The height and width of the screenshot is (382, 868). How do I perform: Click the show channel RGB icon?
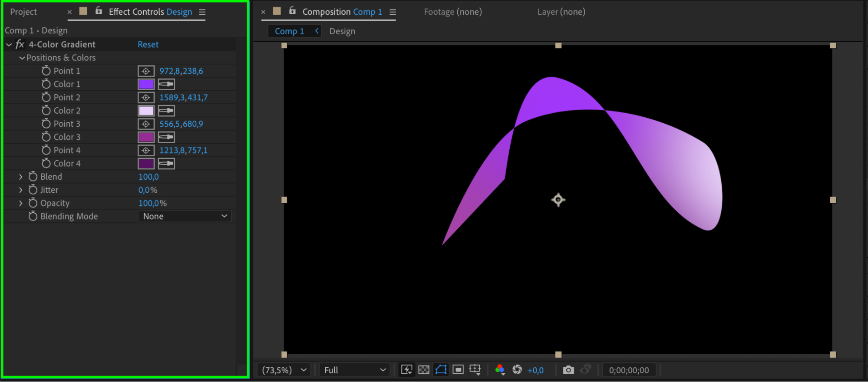[500, 370]
